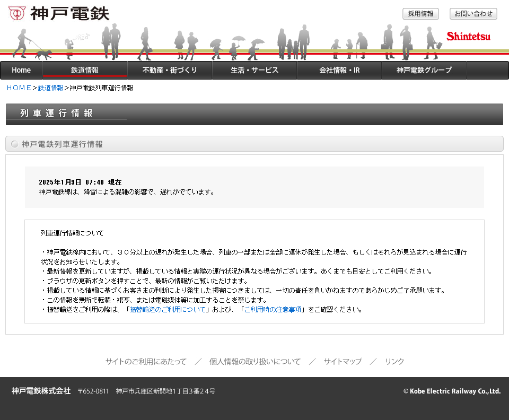Click the HOME breadcrumb link

pos(19,88)
